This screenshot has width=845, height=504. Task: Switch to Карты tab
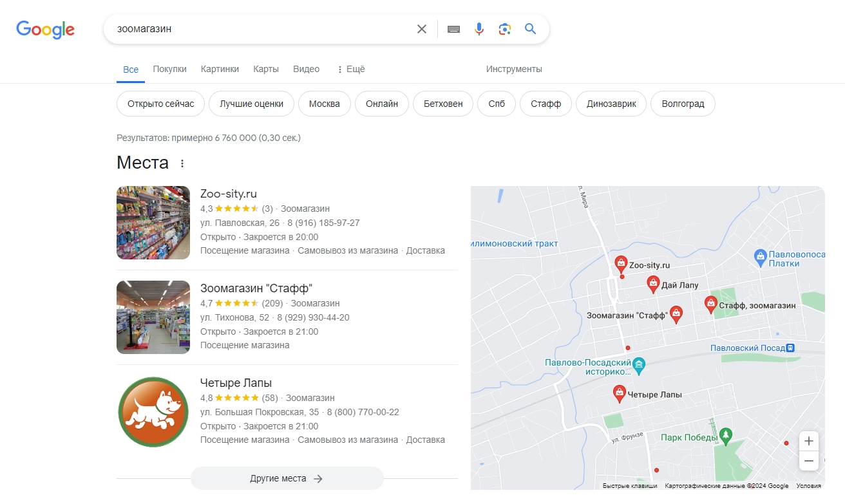tap(266, 69)
